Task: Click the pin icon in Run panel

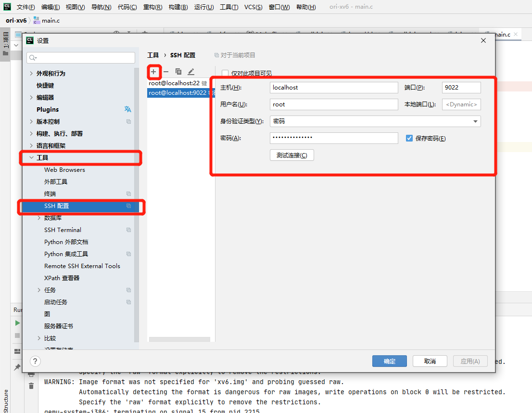Action: [x=17, y=367]
